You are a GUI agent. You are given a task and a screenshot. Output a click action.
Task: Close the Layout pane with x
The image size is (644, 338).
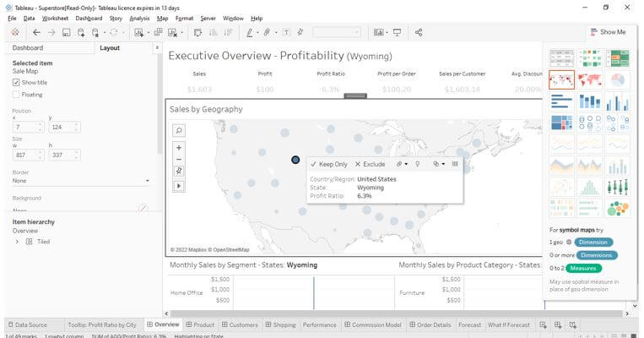click(157, 47)
